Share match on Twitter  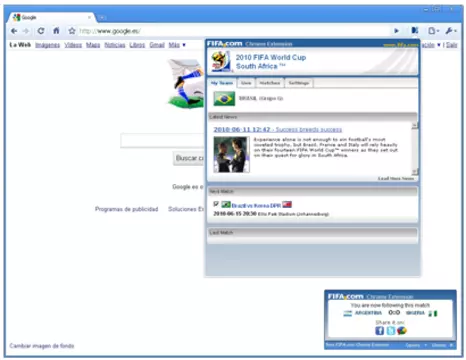click(391, 330)
